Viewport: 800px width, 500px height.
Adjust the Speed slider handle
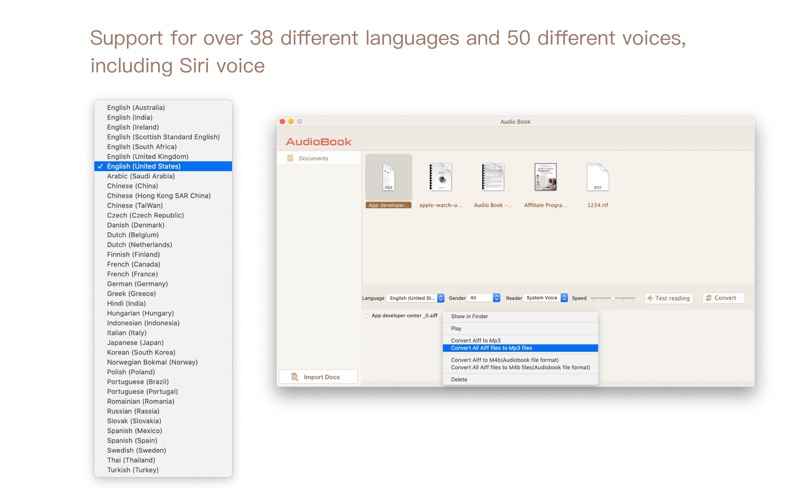(x=613, y=298)
